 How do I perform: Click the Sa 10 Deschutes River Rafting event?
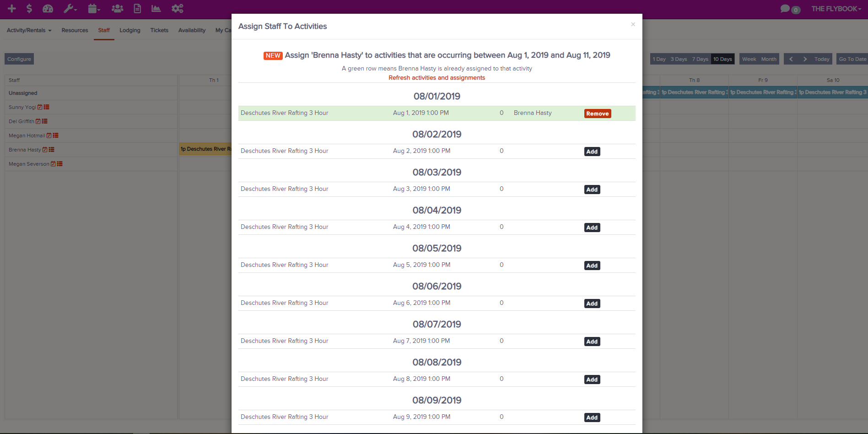(x=832, y=92)
